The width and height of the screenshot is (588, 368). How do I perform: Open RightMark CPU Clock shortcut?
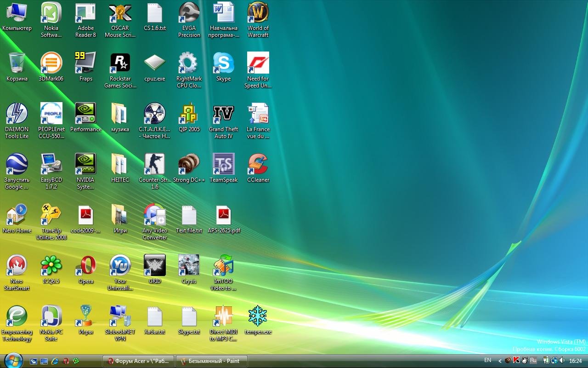point(189,63)
